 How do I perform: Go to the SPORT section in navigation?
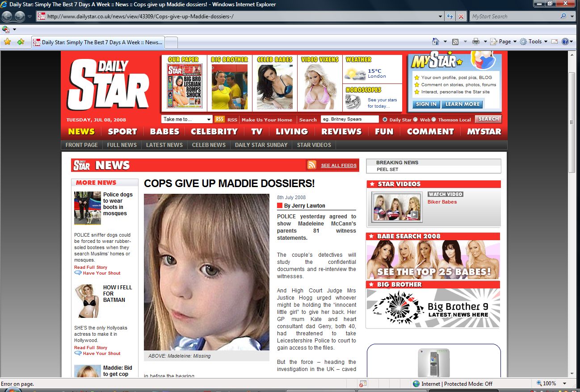(122, 132)
